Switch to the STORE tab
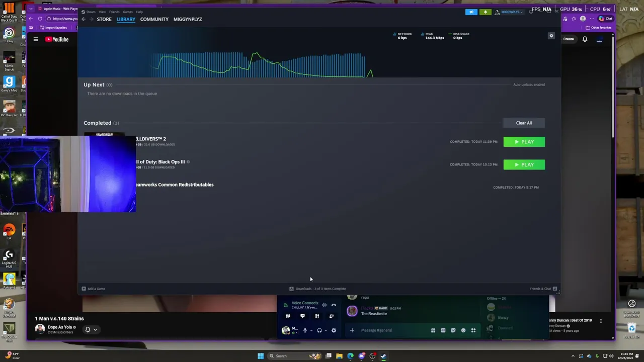Screen dimensions: 644x362 click(x=104, y=19)
